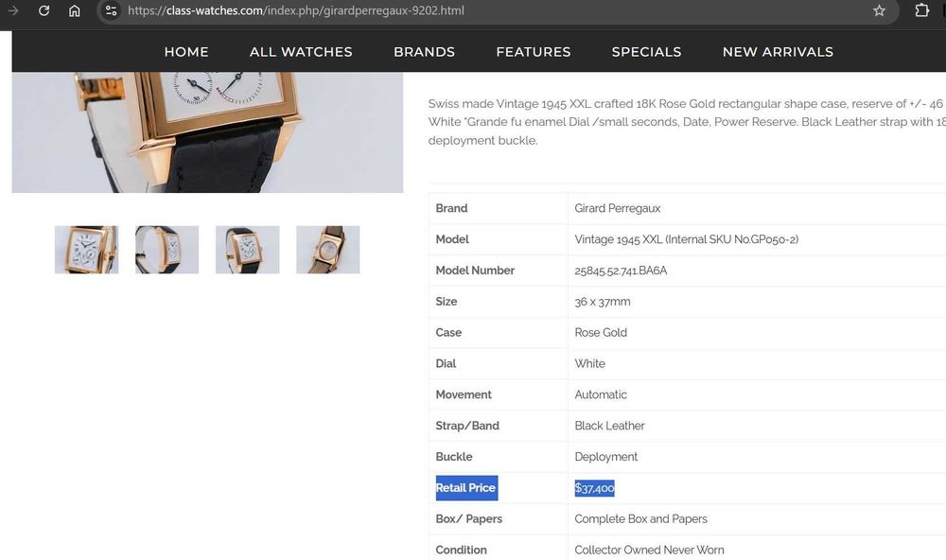Select the second side-profile watch thumbnail
Image resolution: width=946 pixels, height=560 pixels.
(x=167, y=250)
